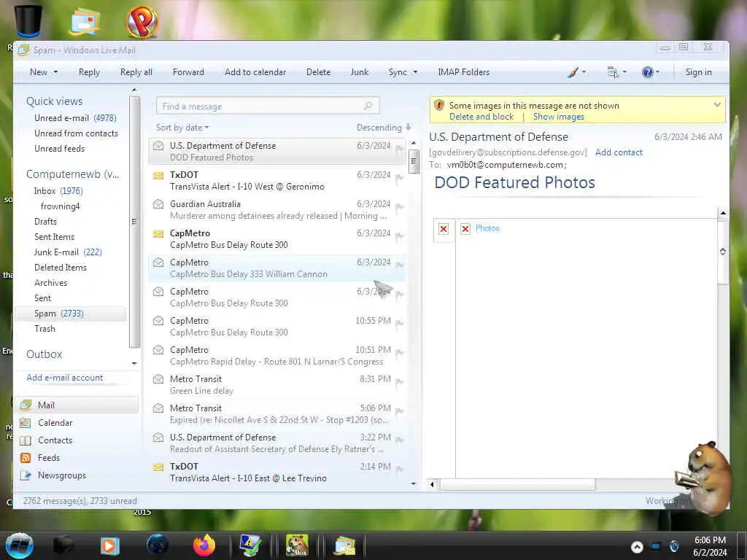Viewport: 747px width, 560px height.
Task: Show hidden system tray icons
Action: point(637,547)
